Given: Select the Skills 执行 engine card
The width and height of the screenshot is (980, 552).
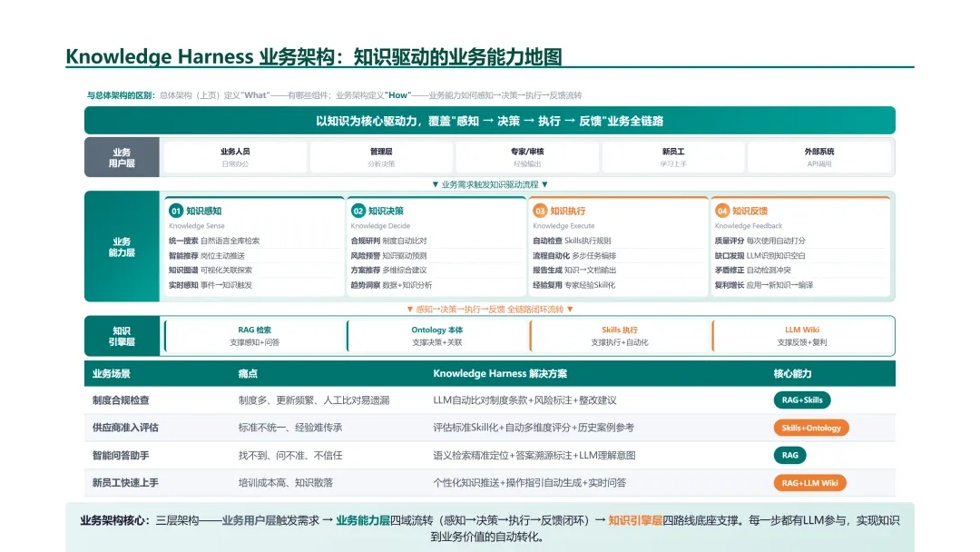Looking at the screenshot, I should (620, 336).
